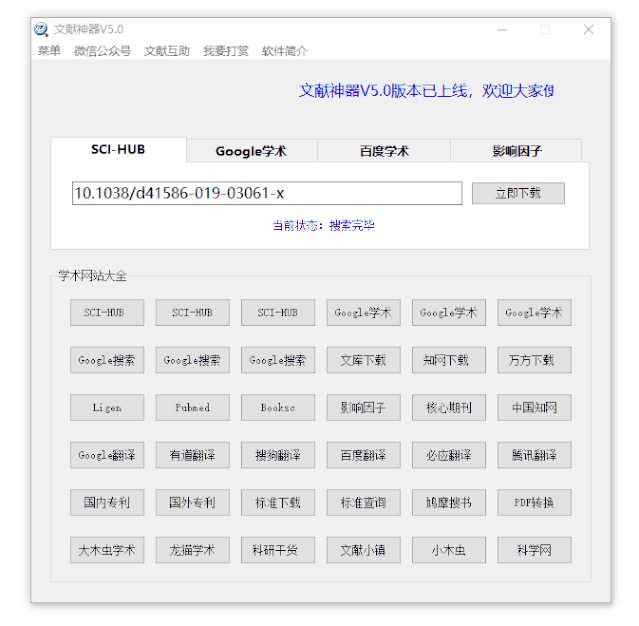This screenshot has width=639, height=626.
Task: Click the 文献神器 app icon in title bar
Action: (41, 29)
